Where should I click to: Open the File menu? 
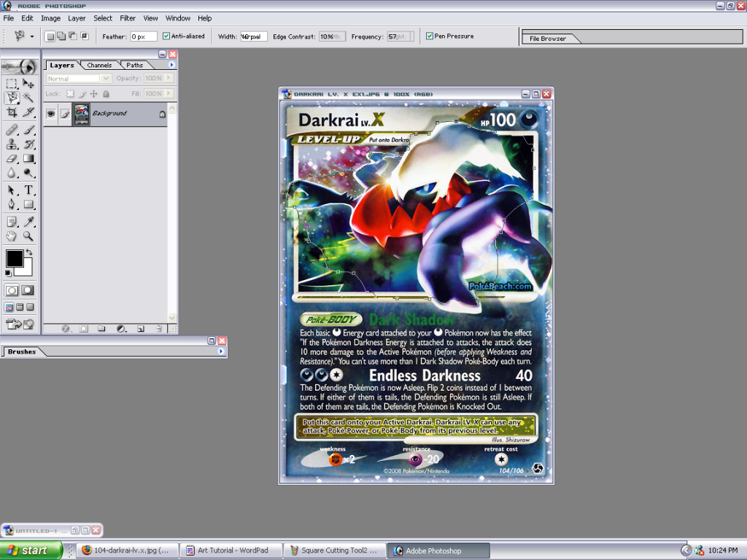(x=9, y=18)
